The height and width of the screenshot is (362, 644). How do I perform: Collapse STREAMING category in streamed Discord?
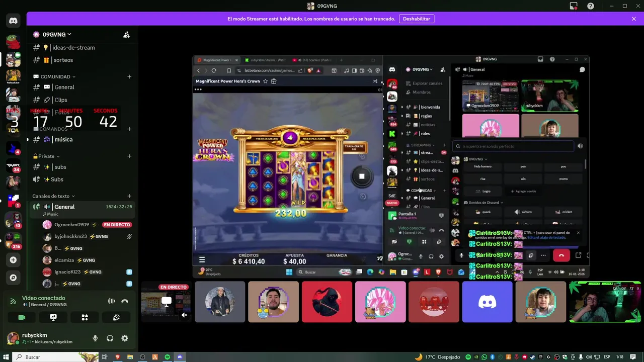click(x=423, y=145)
